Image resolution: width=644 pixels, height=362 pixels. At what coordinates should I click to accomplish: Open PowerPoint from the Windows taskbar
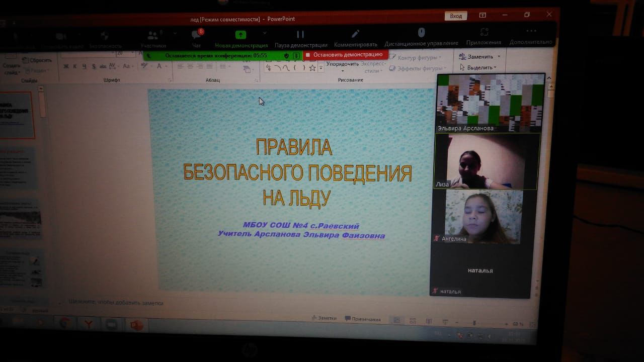(x=136, y=325)
